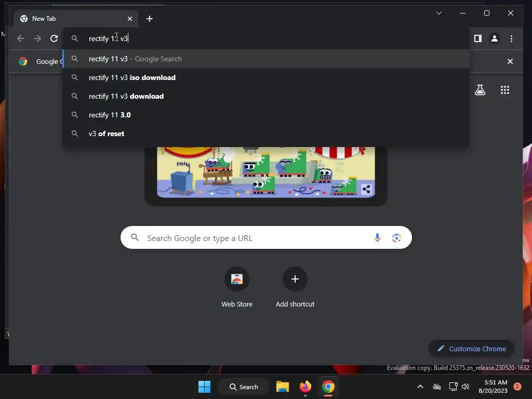The width and height of the screenshot is (532, 399).
Task: Open the Search Labs flask icon
Action: coord(480,90)
